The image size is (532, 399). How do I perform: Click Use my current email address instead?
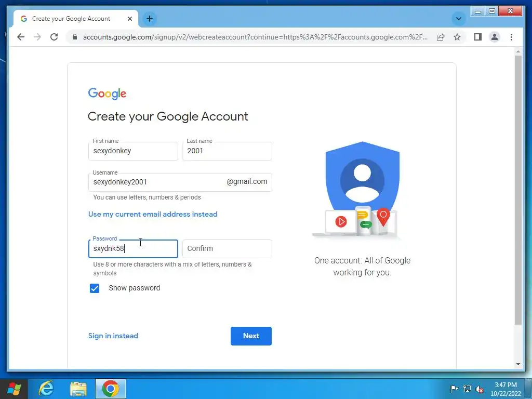coord(153,214)
